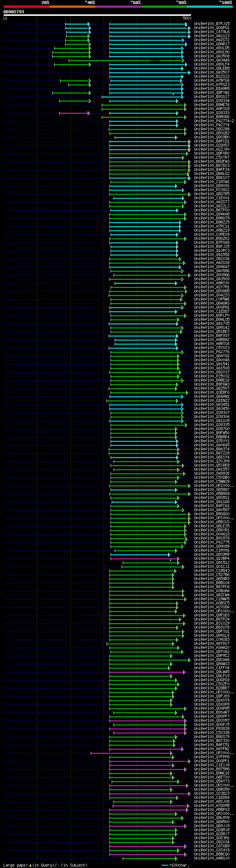This screenshot has height=868, width=236.
Task: Click label UniRef100_A3BUA4
Action: [212, 591]
